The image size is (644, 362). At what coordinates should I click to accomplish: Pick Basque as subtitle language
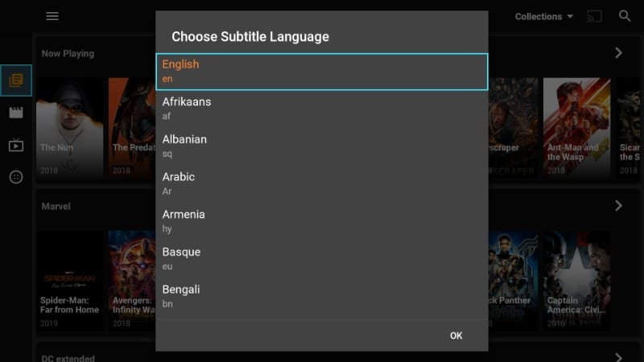point(322,259)
